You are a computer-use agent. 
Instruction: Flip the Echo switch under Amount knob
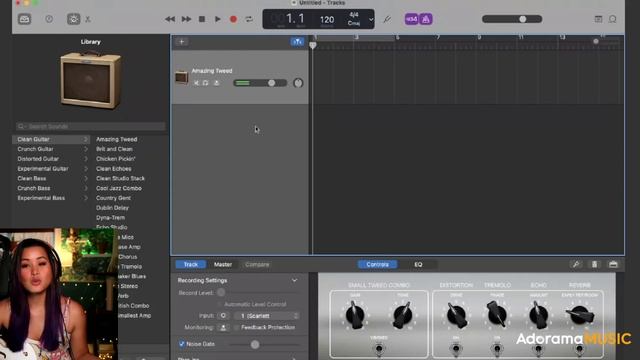pyautogui.click(x=538, y=348)
